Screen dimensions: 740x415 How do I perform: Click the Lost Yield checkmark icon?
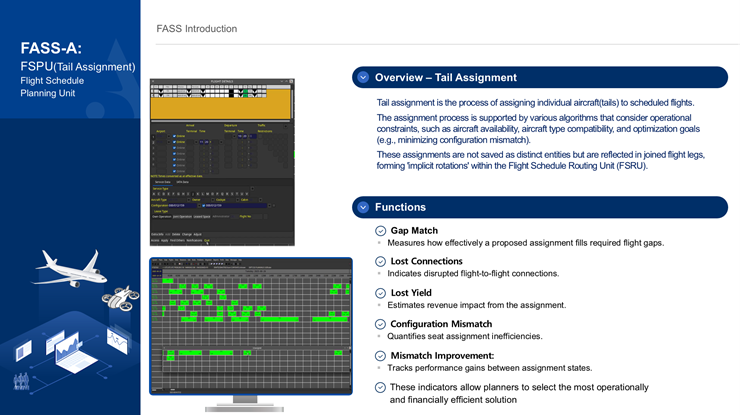pos(380,293)
